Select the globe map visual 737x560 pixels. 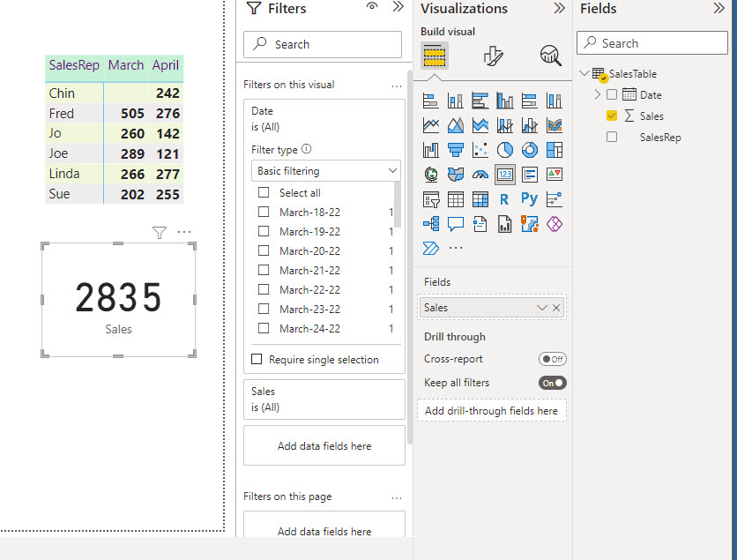pos(430,175)
